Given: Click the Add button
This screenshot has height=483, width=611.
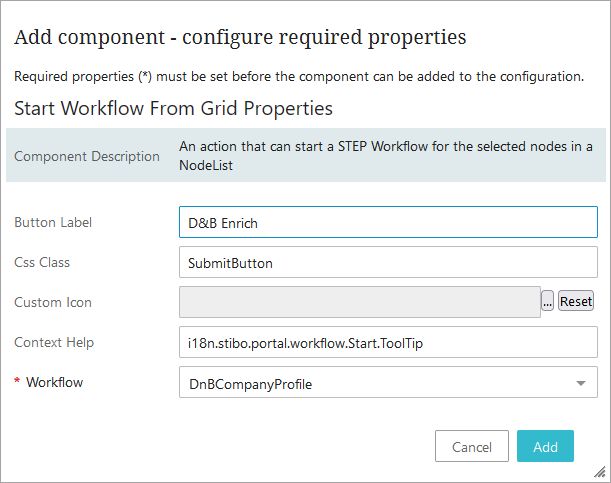Looking at the screenshot, I should [x=545, y=447].
